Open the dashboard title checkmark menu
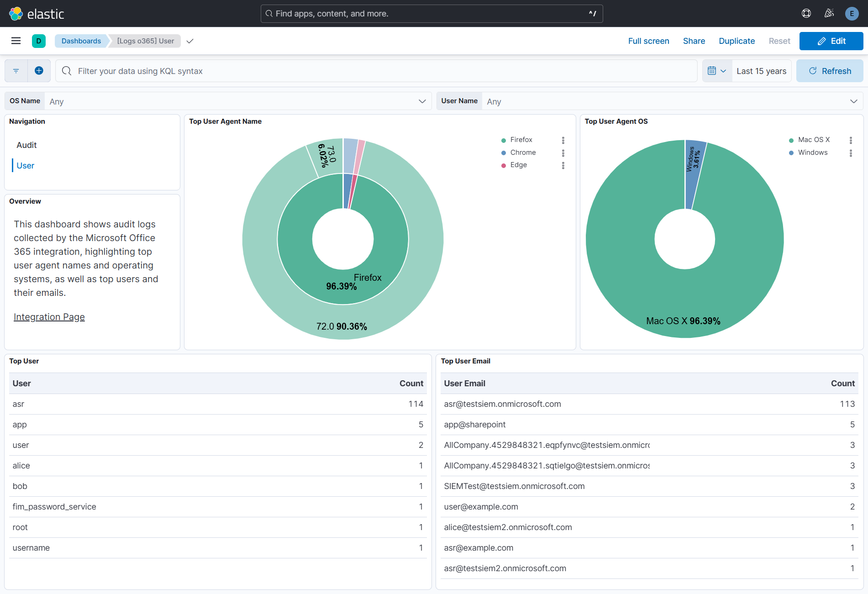 click(x=190, y=41)
